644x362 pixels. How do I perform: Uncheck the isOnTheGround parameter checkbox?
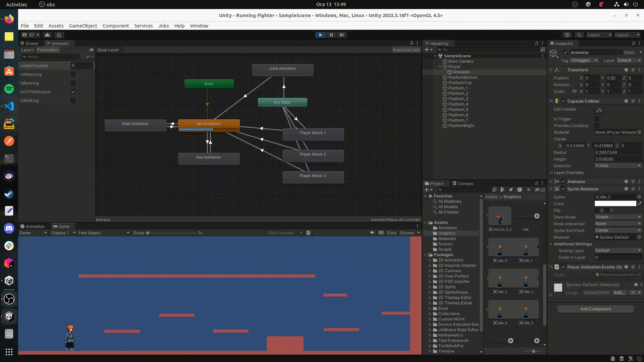[x=73, y=92]
